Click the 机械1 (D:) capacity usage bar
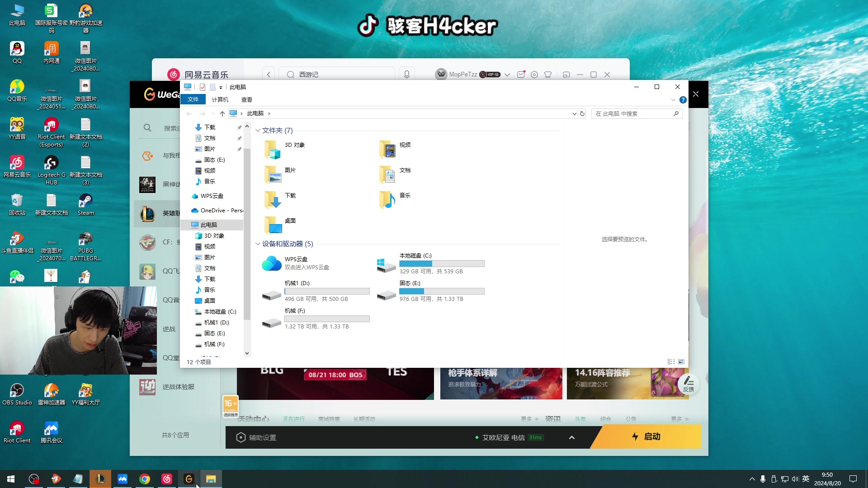Image resolution: width=868 pixels, height=488 pixels. 327,291
